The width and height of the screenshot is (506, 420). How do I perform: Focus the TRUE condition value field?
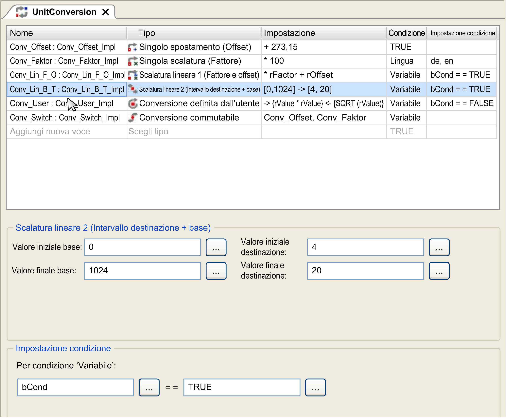coord(242,387)
